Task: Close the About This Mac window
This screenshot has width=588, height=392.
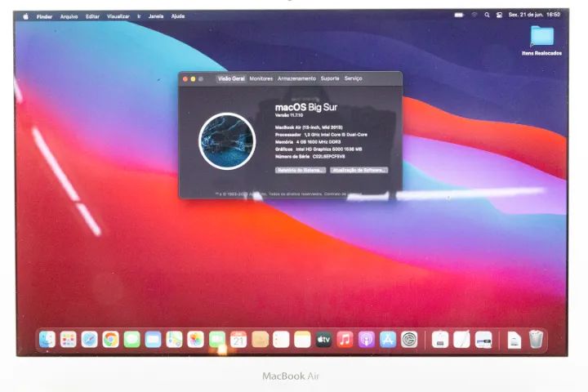Action: pyautogui.click(x=185, y=79)
